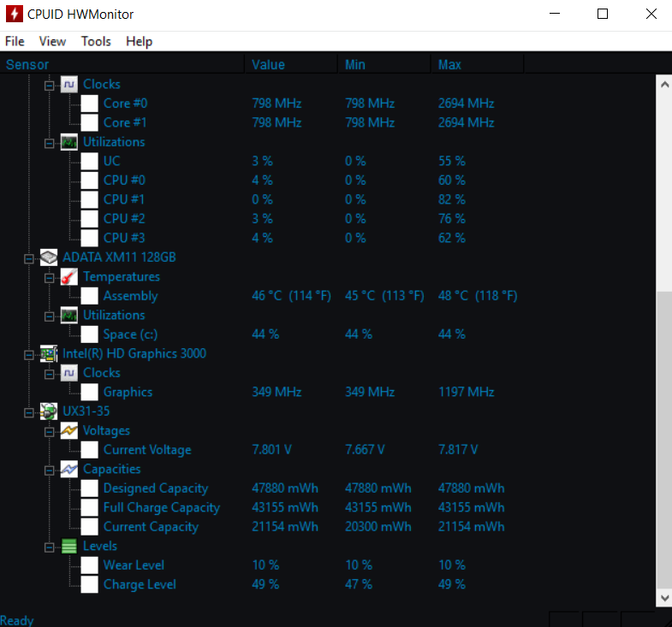Collapse the Levels node
Image resolution: width=672 pixels, height=627 pixels.
(50, 547)
